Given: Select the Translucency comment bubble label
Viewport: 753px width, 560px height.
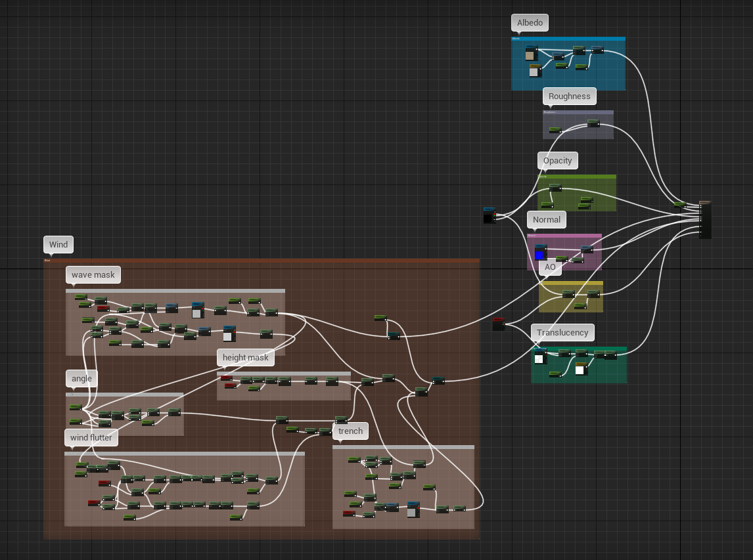Looking at the screenshot, I should 562,332.
